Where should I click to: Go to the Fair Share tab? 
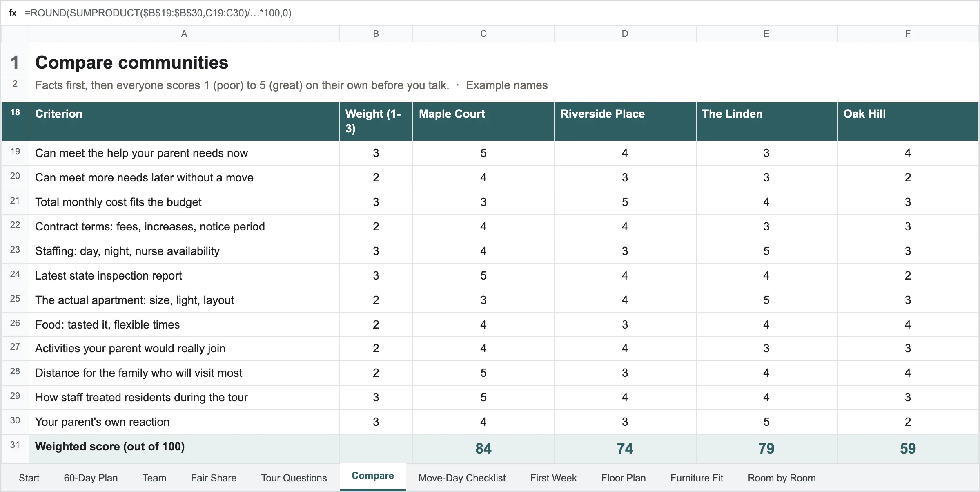tap(214, 478)
